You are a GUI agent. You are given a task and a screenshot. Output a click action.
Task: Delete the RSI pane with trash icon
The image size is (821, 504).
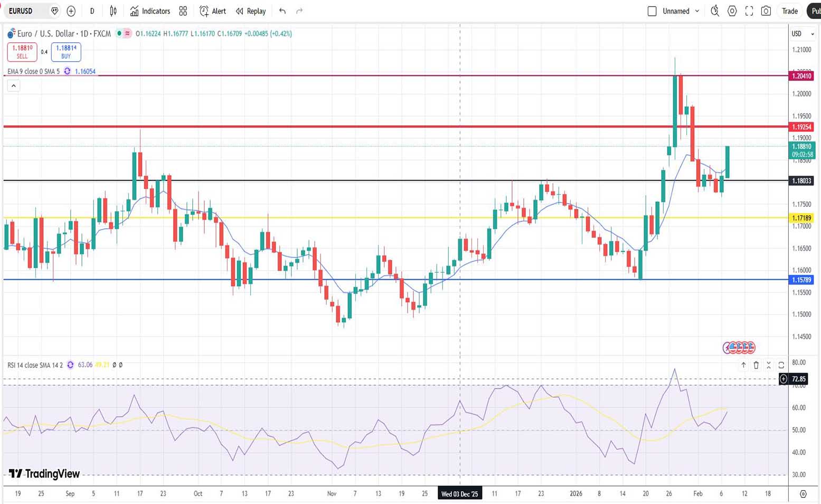[756, 365]
